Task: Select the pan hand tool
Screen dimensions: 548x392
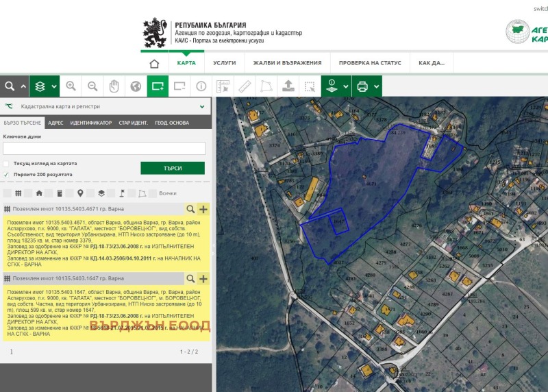Action: tap(114, 86)
